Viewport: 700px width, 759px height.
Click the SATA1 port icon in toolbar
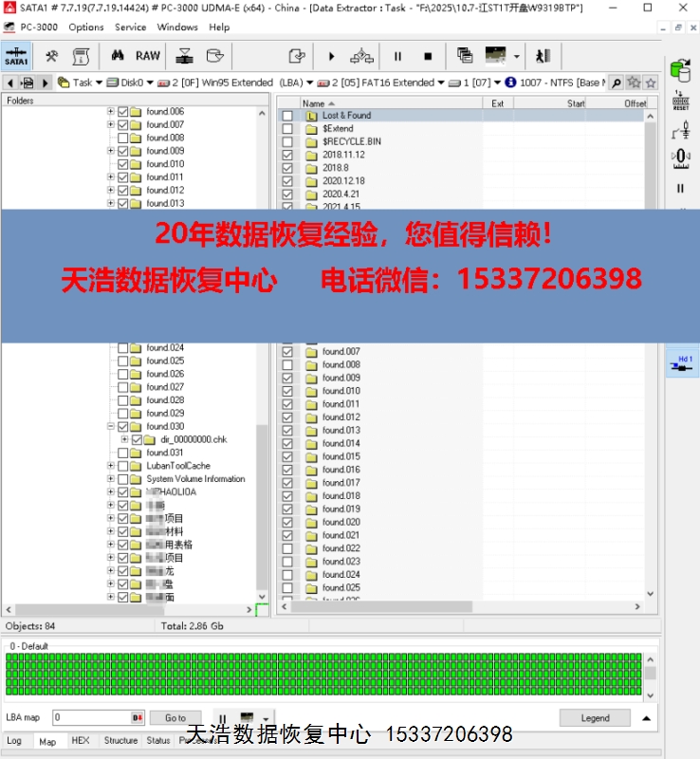click(16, 56)
